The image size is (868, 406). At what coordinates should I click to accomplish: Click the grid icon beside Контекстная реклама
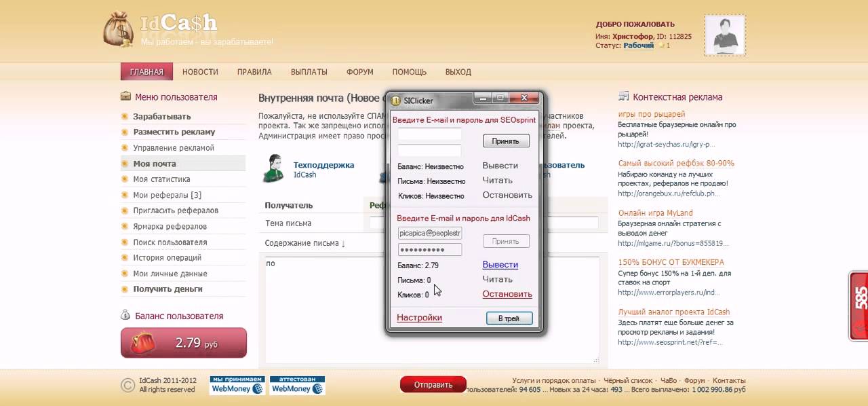coord(624,96)
